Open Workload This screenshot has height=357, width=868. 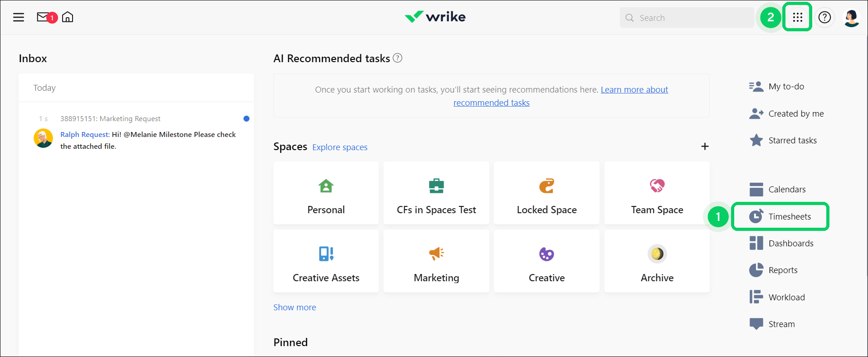click(777, 297)
